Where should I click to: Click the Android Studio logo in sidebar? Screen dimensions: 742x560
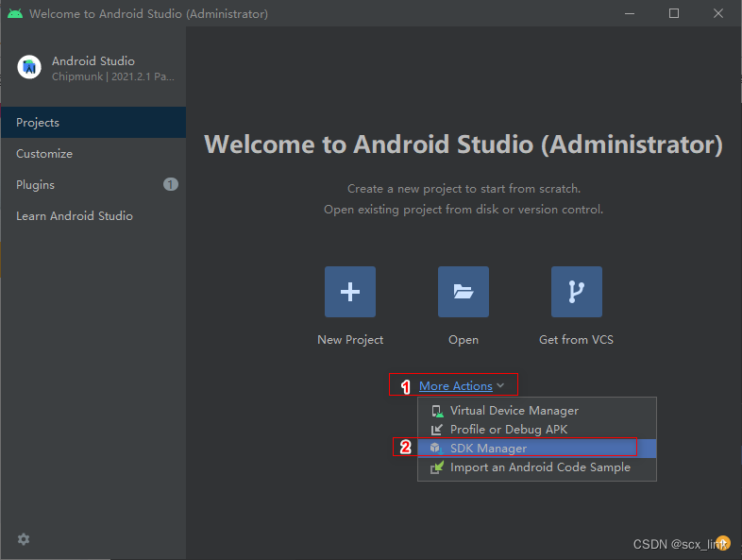[x=29, y=67]
